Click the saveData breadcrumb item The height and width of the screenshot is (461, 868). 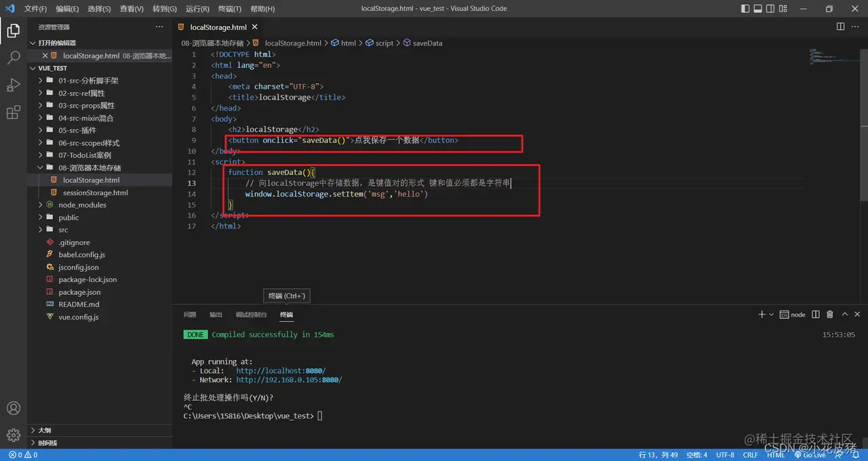pyautogui.click(x=422, y=43)
